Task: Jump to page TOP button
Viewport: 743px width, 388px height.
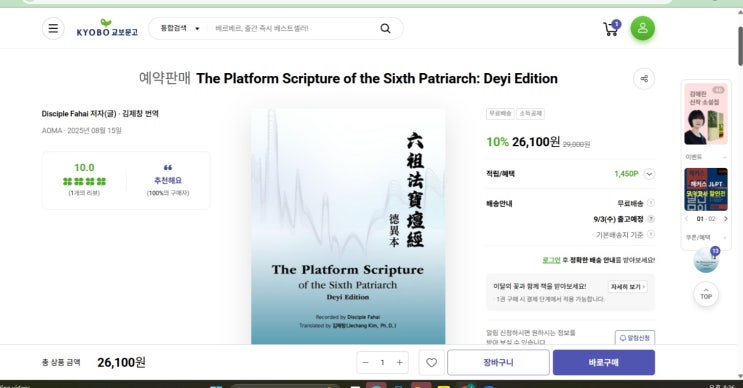Action: [706, 294]
